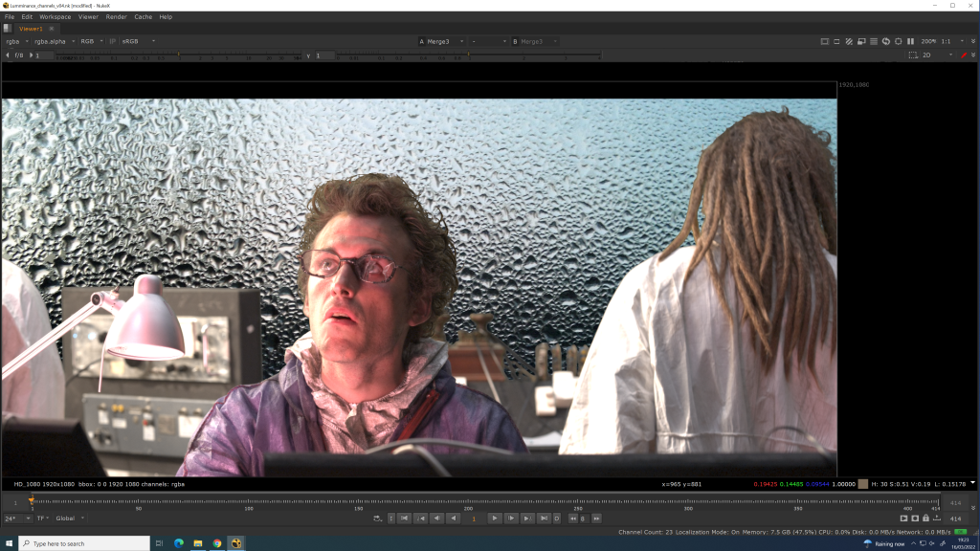The height and width of the screenshot is (551, 980).
Task: Expand the second viewer toolbar overflow
Action: pos(973,55)
